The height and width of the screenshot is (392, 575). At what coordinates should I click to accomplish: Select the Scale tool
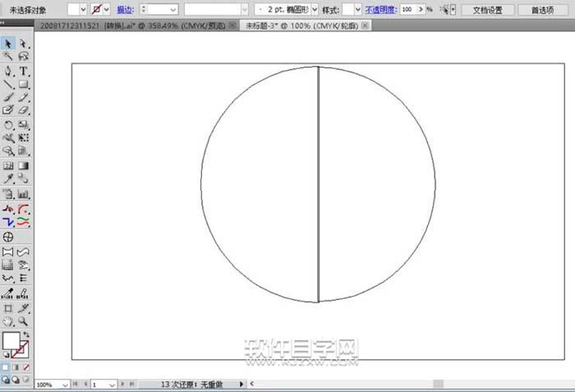pyautogui.click(x=24, y=125)
